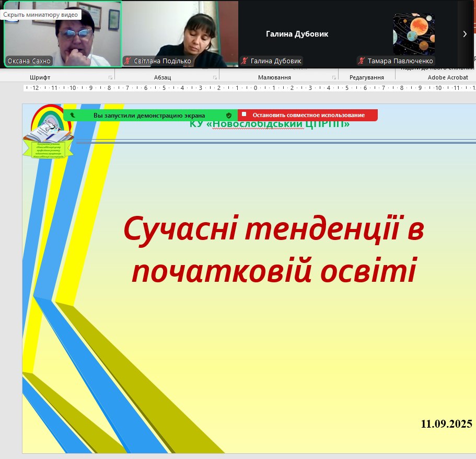Click the security shield icon on green sharing bar
Image resolution: width=476 pixels, height=459 pixels.
(229, 115)
